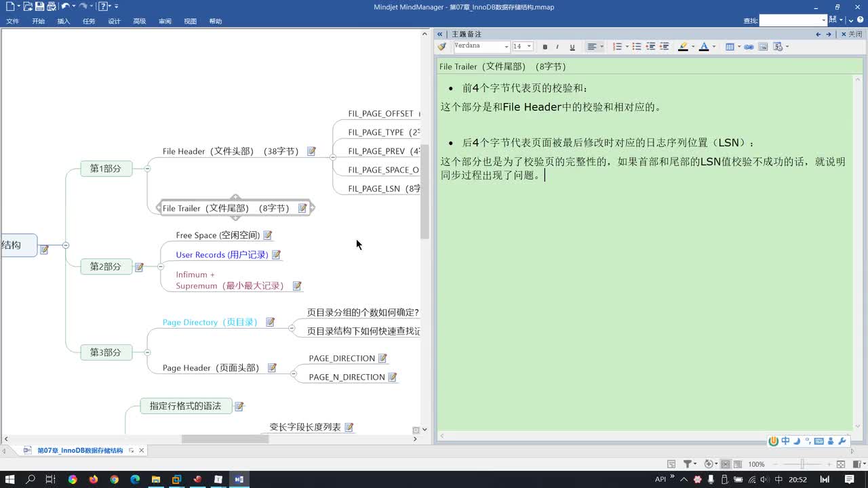Open notes icon on File Header topic

pos(311,151)
